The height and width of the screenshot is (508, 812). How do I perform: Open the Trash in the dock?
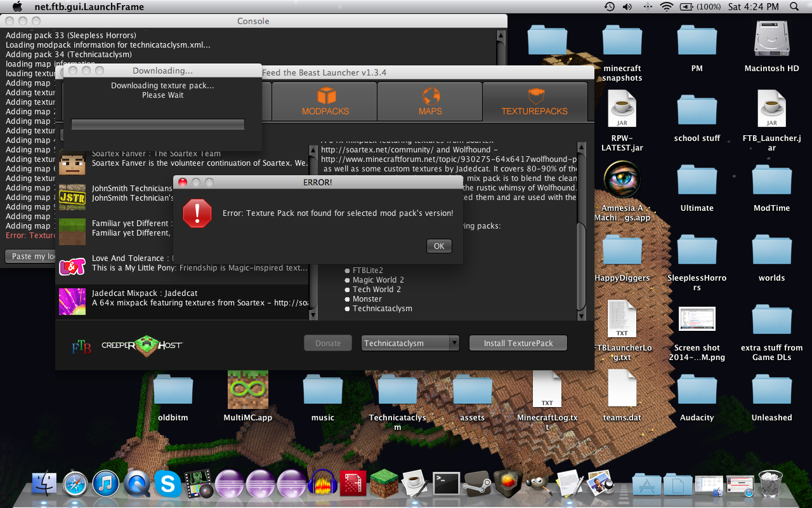point(771,485)
